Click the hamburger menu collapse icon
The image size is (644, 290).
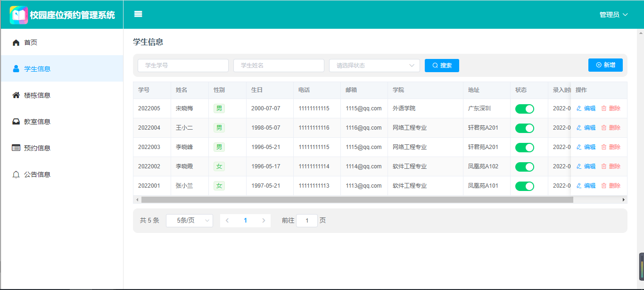138,14
